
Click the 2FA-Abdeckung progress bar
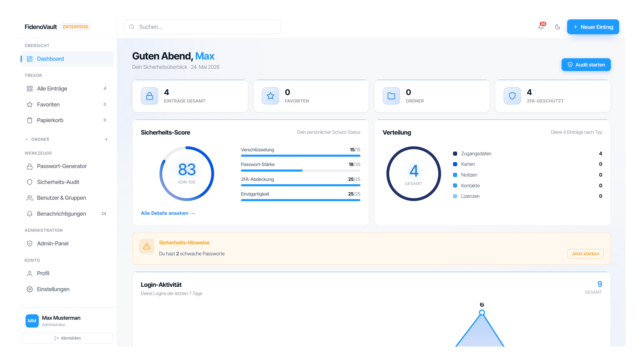pos(301,185)
